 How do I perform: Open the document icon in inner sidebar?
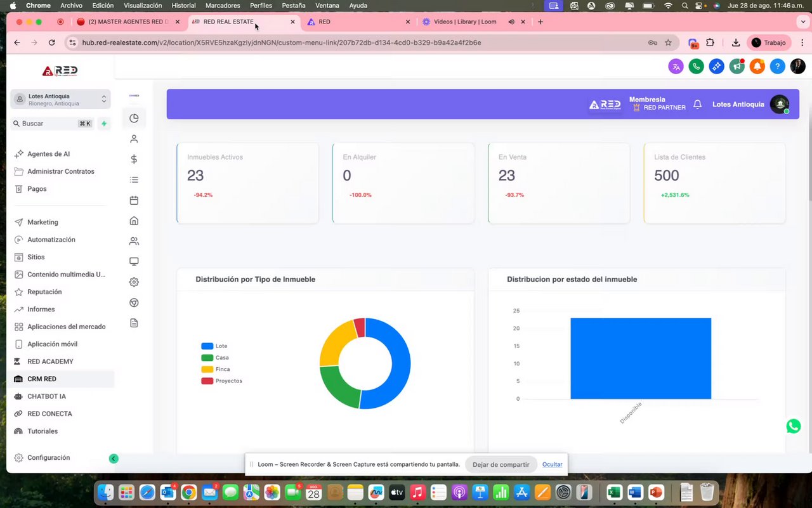pyautogui.click(x=134, y=323)
